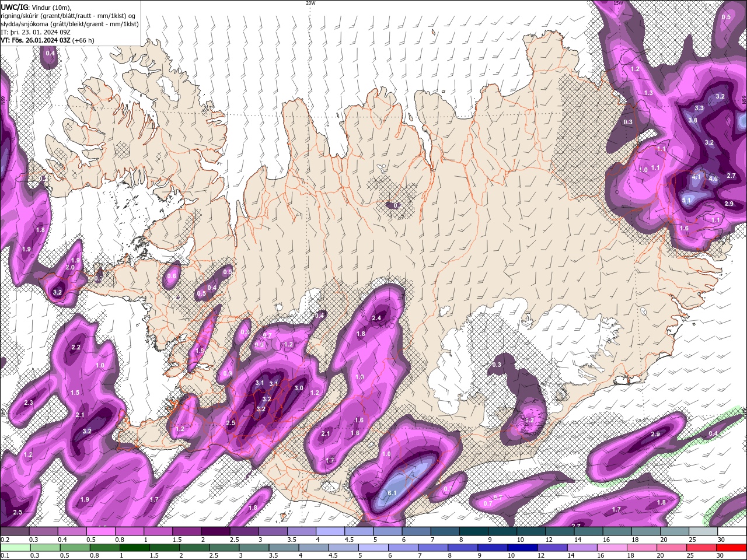The height and width of the screenshot is (560, 747).
Task: Click the 1.3 value northeast of Iceland
Action: tap(648, 93)
